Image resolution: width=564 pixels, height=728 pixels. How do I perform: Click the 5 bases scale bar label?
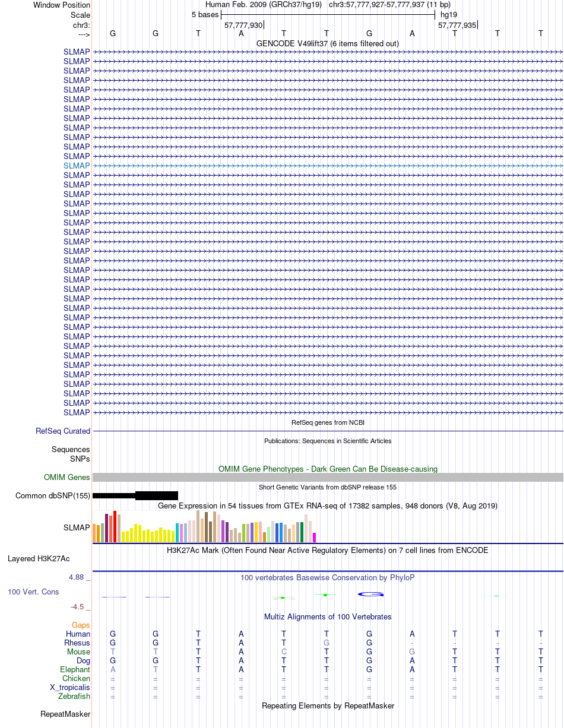point(205,15)
